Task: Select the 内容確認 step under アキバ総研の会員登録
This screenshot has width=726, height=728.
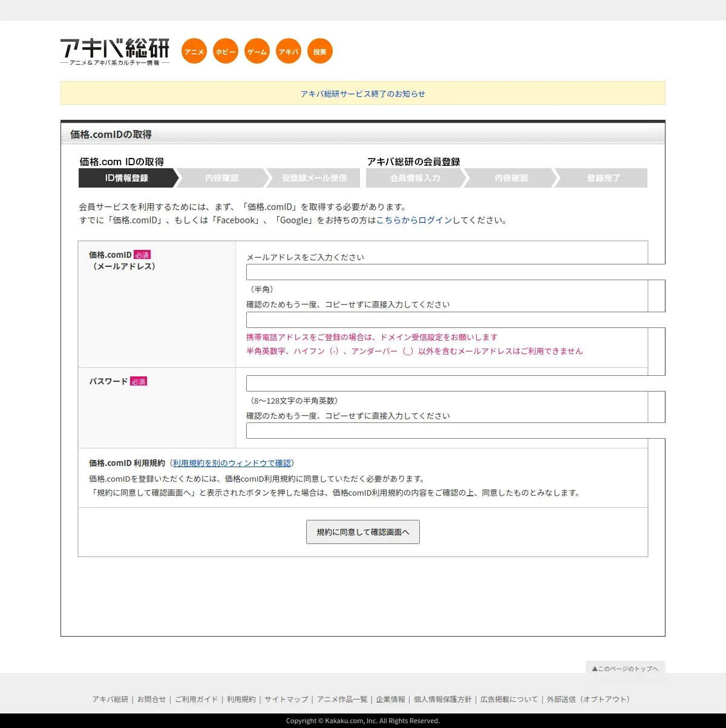Action: coord(511,178)
